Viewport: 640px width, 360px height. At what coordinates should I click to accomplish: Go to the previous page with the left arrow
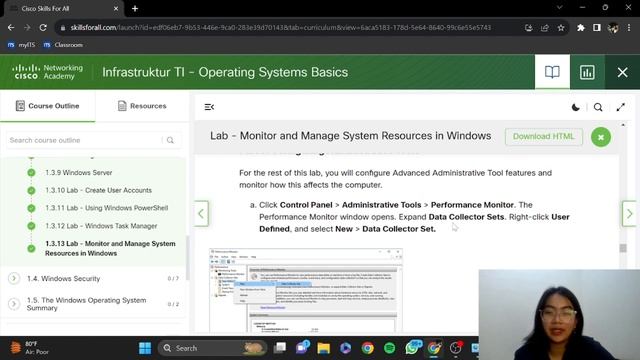tap(201, 213)
